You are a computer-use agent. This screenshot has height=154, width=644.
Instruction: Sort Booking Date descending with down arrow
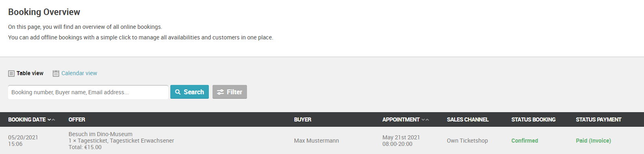(x=49, y=120)
